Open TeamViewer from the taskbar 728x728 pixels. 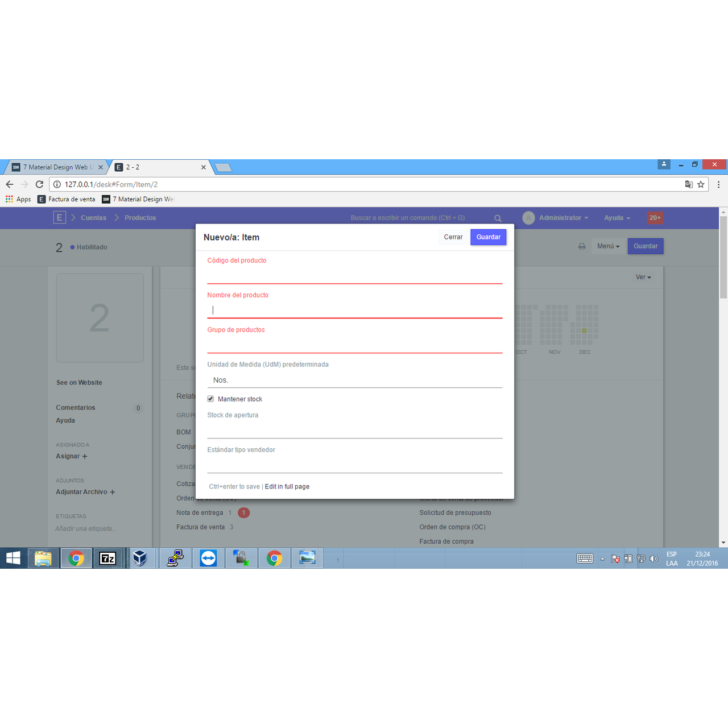(x=208, y=559)
